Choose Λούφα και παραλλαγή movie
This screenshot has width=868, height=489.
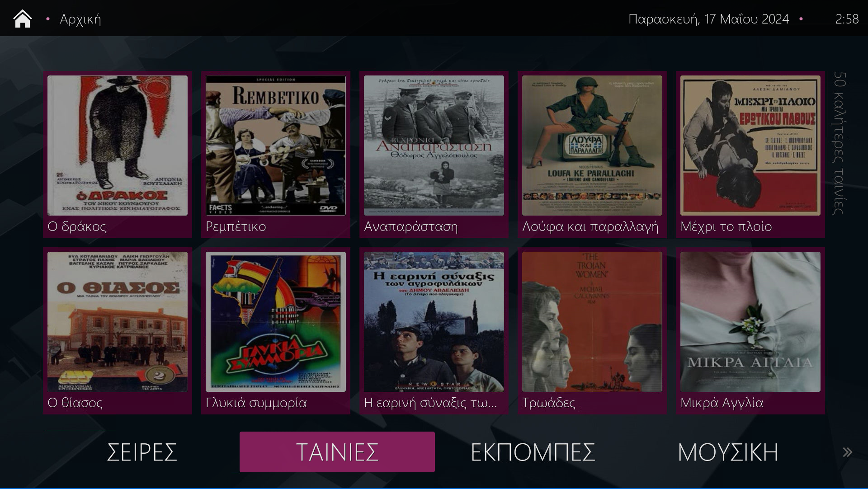point(592,155)
